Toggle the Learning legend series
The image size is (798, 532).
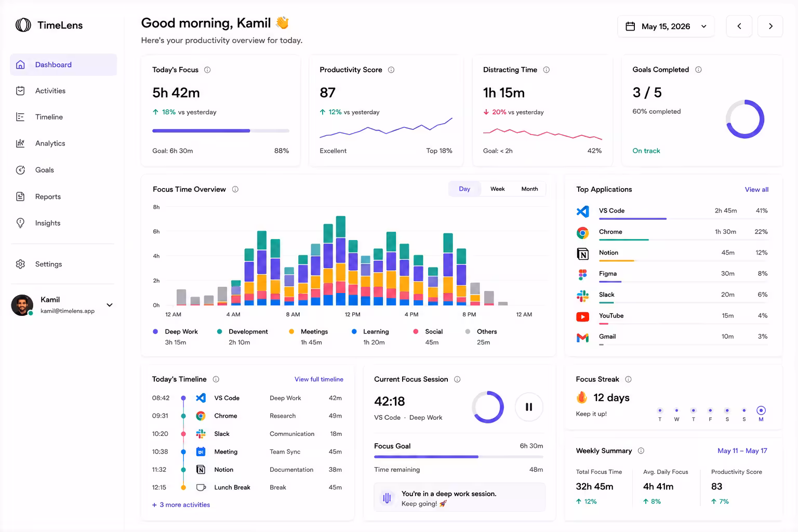pos(370,337)
